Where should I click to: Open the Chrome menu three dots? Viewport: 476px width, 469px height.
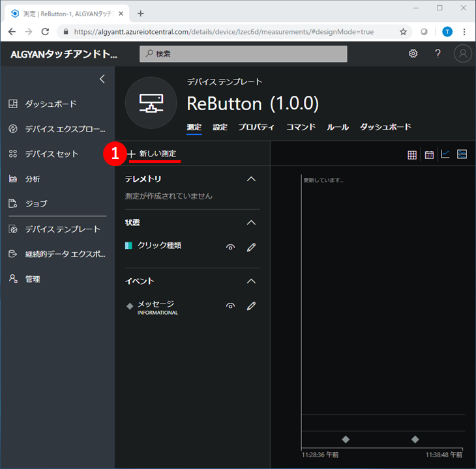(x=464, y=31)
